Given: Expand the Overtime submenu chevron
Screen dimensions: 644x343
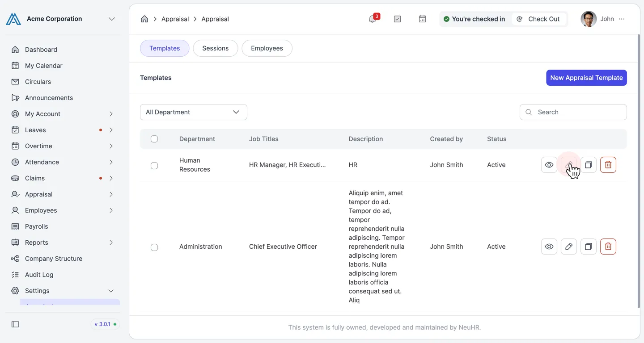Looking at the screenshot, I should 111,146.
